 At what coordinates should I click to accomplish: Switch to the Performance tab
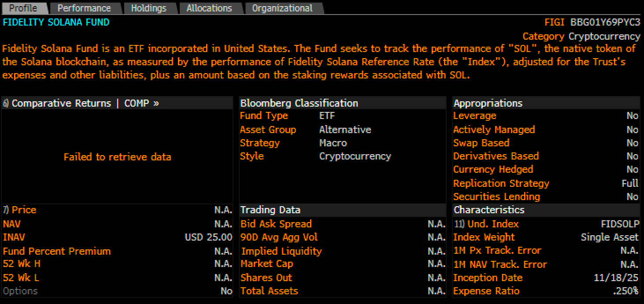tap(85, 7)
